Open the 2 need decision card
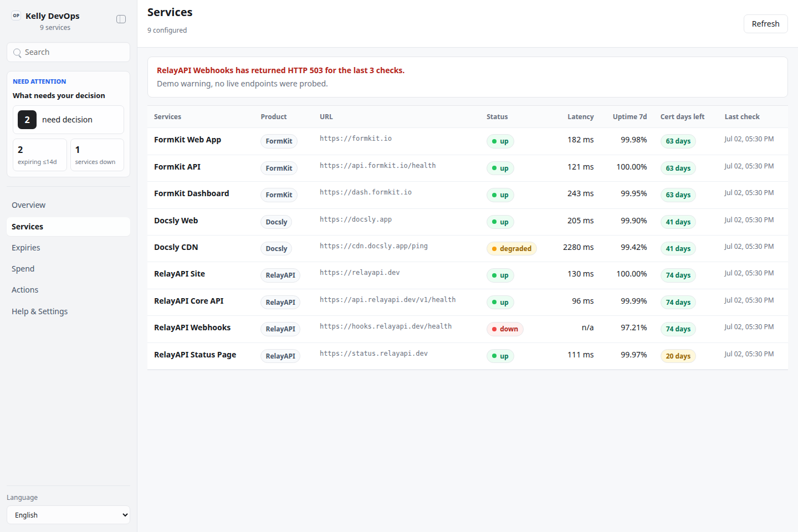This screenshot has height=532, width=798. point(68,120)
